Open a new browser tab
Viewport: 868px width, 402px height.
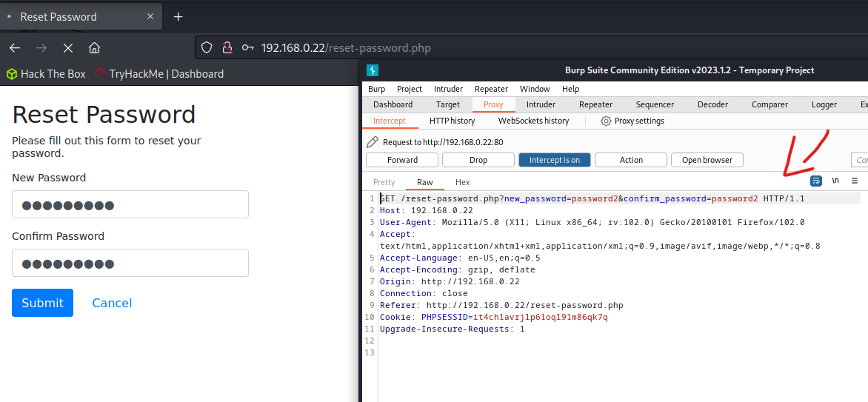click(178, 16)
